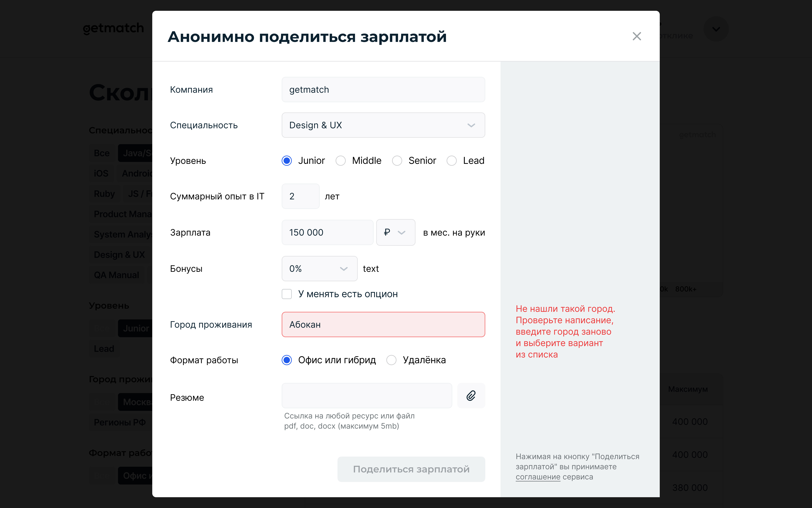Click the salary amount field 150 000
Screen dimensions: 812x508
[x=327, y=233]
